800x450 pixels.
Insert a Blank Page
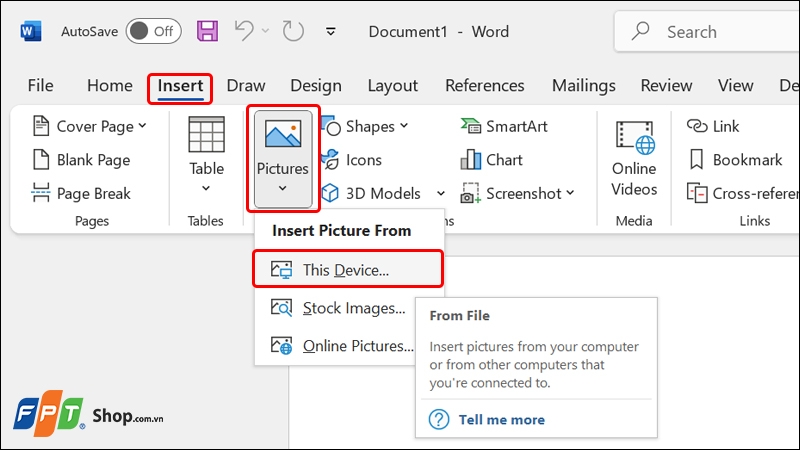[x=82, y=160]
